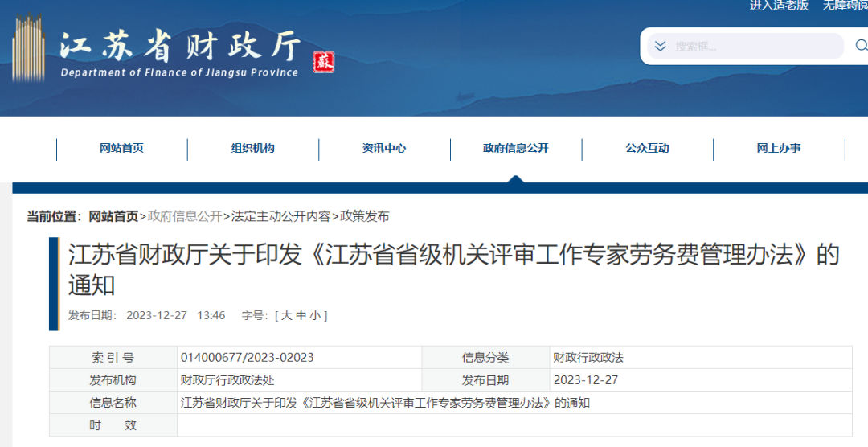Click the 信息分类 label cell

pyautogui.click(x=485, y=358)
